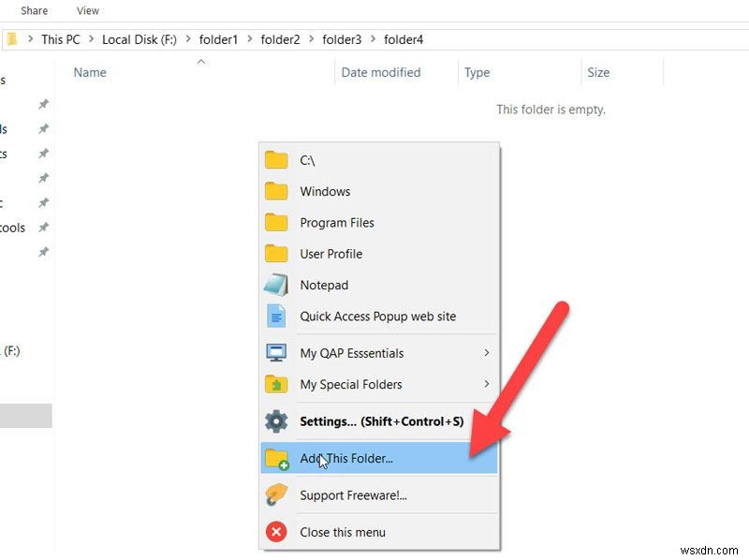Screen dimensions: 749x560
Task: Click the pin icon beside the tools entry
Action: click(43, 227)
